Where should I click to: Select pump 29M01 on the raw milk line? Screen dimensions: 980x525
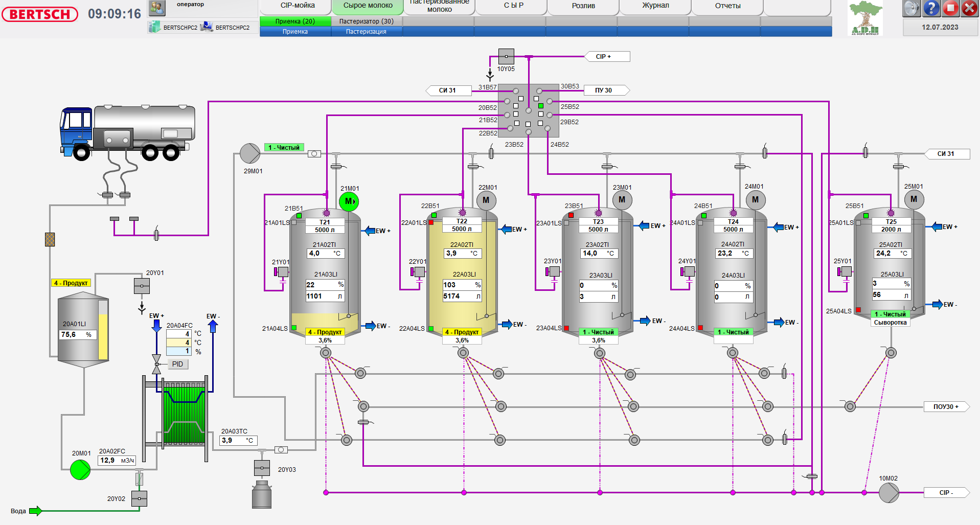coord(249,152)
